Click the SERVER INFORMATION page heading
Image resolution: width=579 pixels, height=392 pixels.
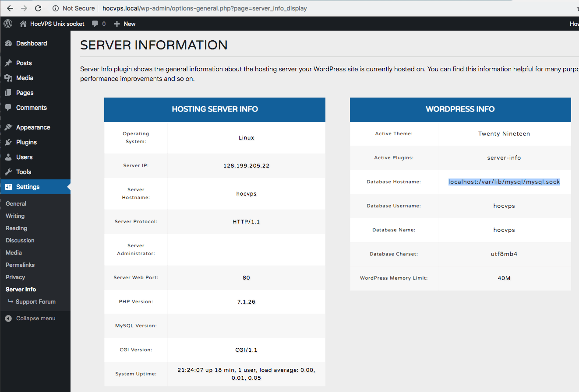pyautogui.click(x=154, y=45)
